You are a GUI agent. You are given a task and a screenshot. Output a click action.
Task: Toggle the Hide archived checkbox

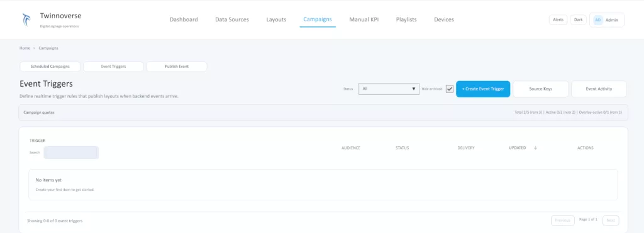click(449, 89)
